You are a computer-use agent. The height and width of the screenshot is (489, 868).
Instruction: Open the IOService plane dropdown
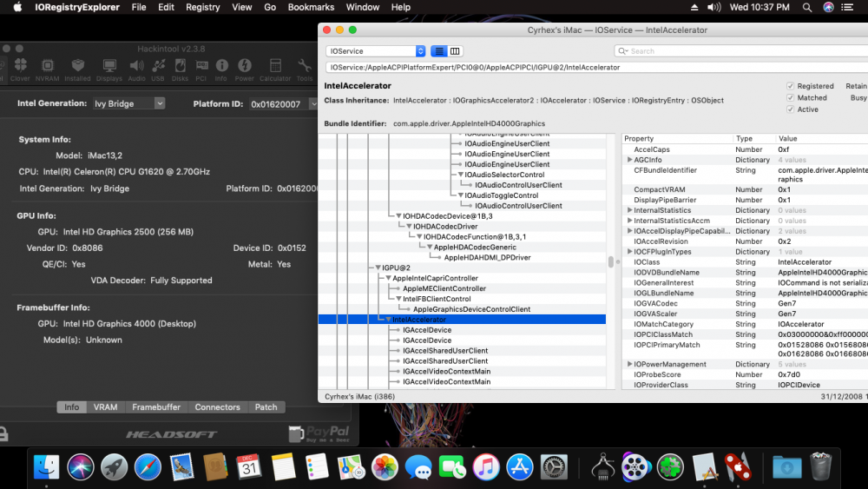pos(375,51)
